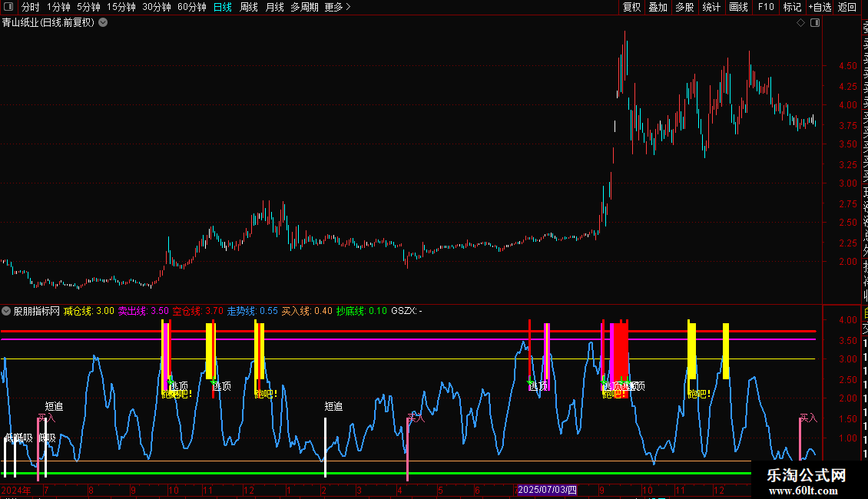Click the 2025/07/03/四 date marker
This screenshot has height=499, width=868.
[x=547, y=490]
